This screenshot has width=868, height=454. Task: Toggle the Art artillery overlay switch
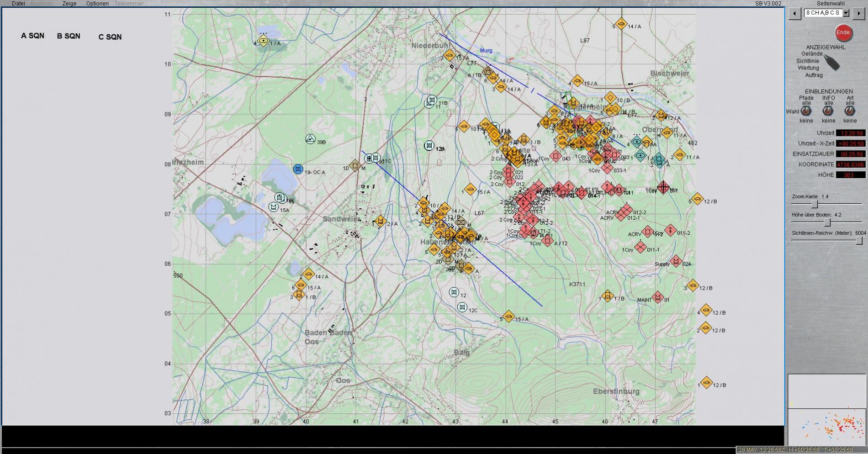[x=850, y=111]
